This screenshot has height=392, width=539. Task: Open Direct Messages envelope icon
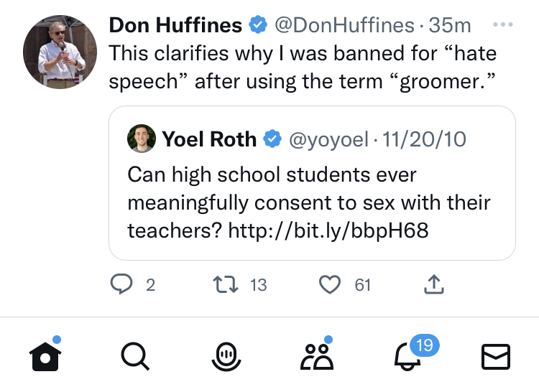click(x=495, y=356)
